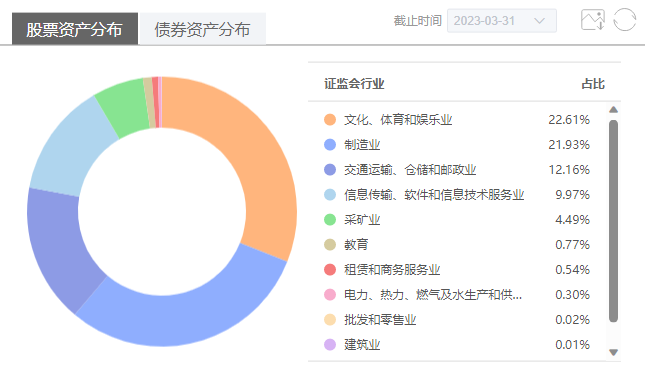Click the refresh chart icon
Viewport: 645px width, 367px height.
[x=624, y=20]
